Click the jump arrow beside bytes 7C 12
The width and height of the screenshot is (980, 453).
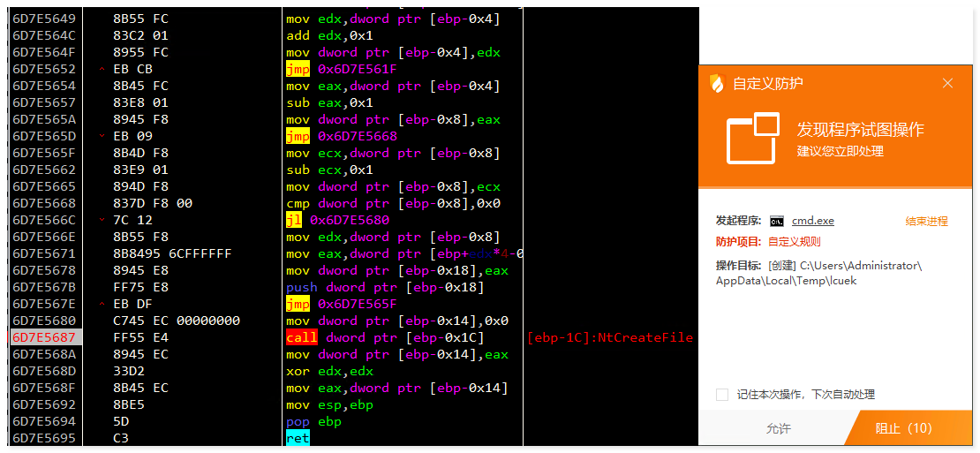click(x=102, y=220)
